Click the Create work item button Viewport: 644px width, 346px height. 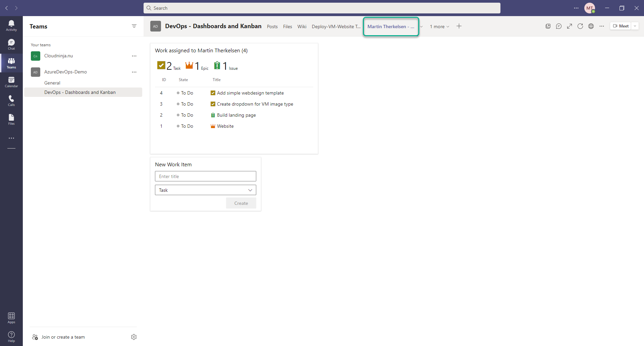click(241, 203)
